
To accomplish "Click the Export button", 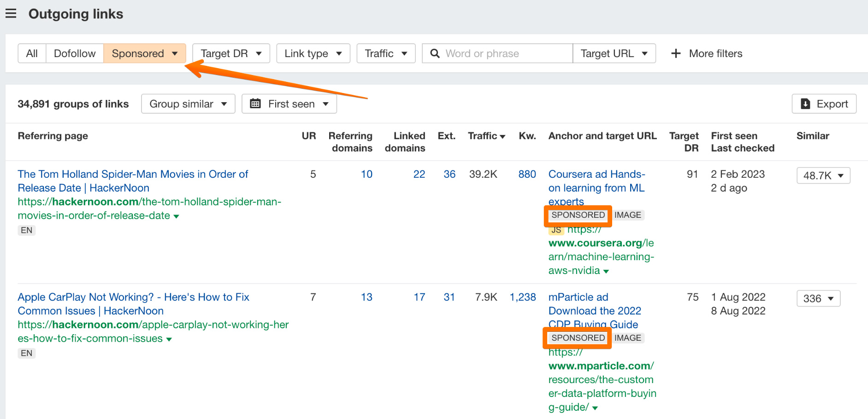I will [x=824, y=104].
